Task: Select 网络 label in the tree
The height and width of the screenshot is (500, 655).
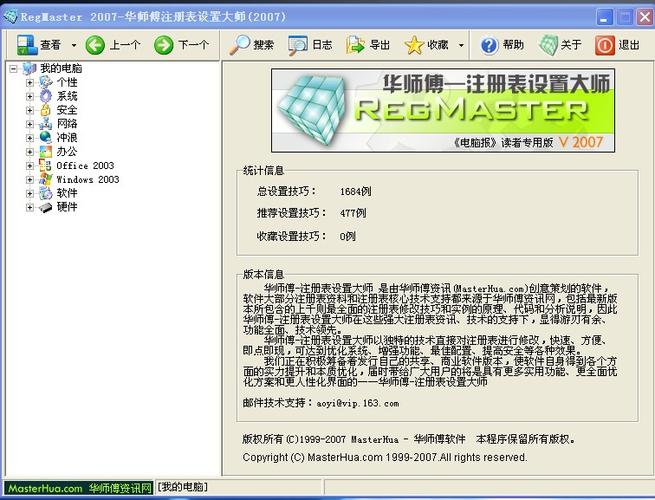Action: click(67, 124)
